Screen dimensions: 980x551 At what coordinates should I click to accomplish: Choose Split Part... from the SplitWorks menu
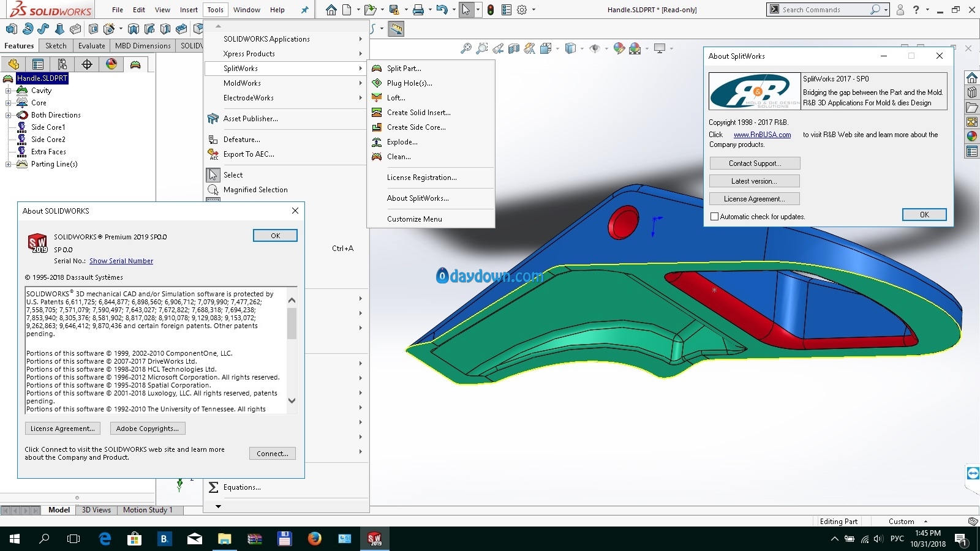(x=431, y=69)
